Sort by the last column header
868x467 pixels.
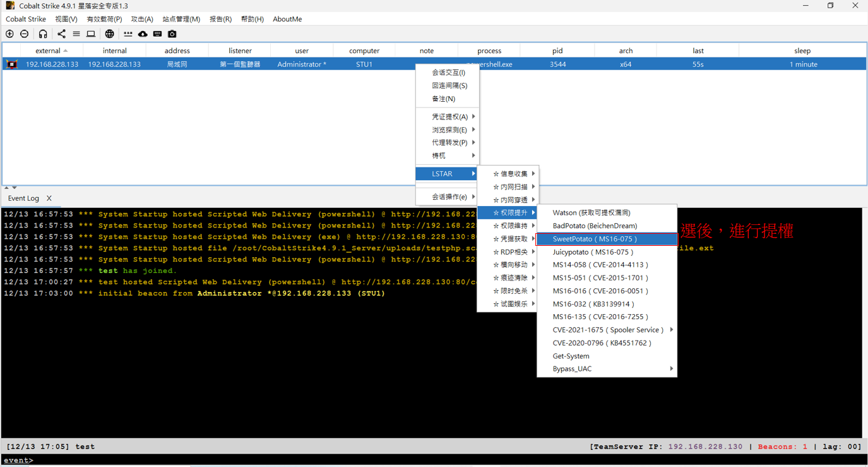tap(698, 51)
